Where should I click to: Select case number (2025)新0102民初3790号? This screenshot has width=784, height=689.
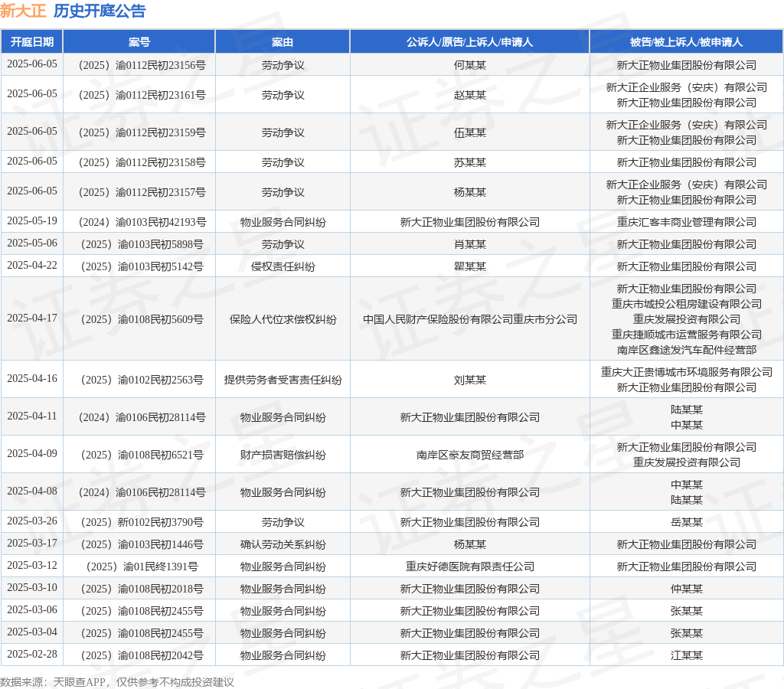pyautogui.click(x=142, y=523)
